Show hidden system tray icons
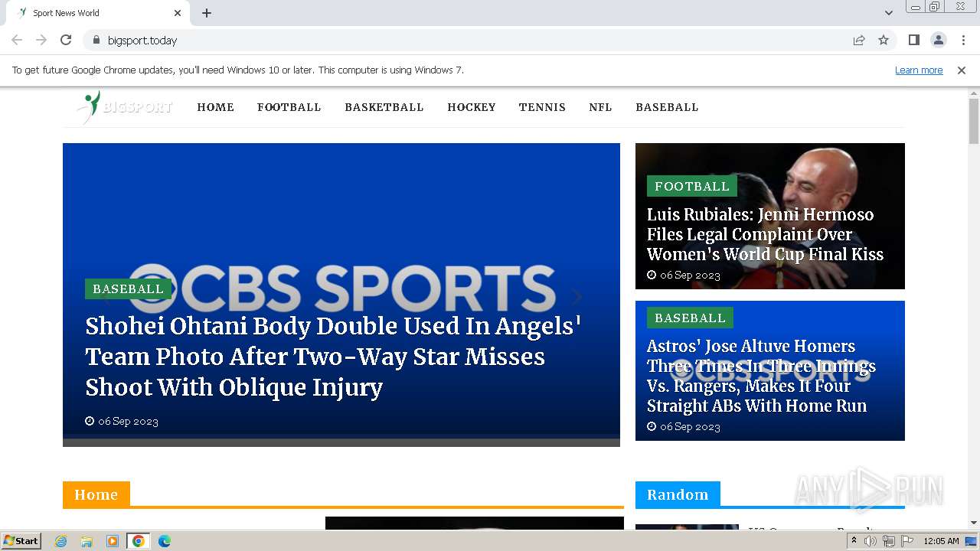This screenshot has height=551, width=980. tap(854, 541)
